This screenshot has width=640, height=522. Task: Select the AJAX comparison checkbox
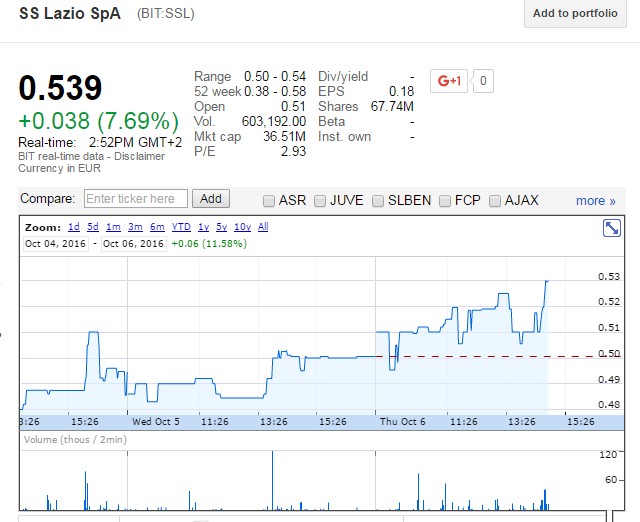point(495,200)
